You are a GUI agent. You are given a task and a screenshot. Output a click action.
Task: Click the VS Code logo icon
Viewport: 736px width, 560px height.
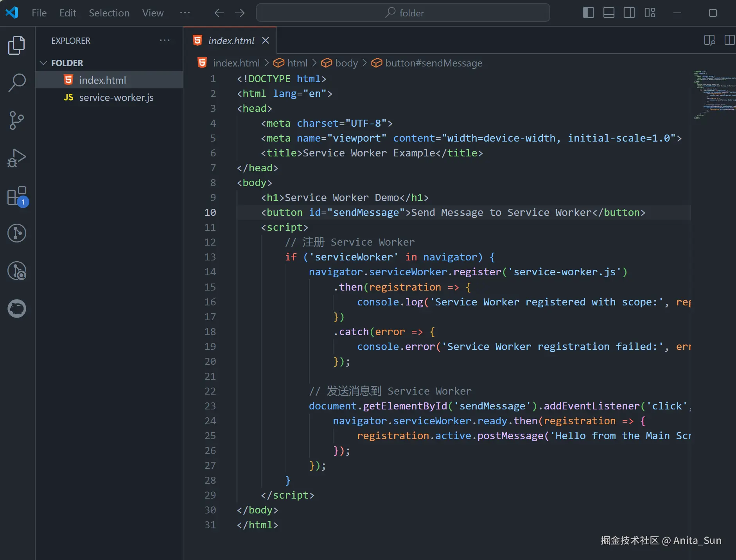[12, 13]
